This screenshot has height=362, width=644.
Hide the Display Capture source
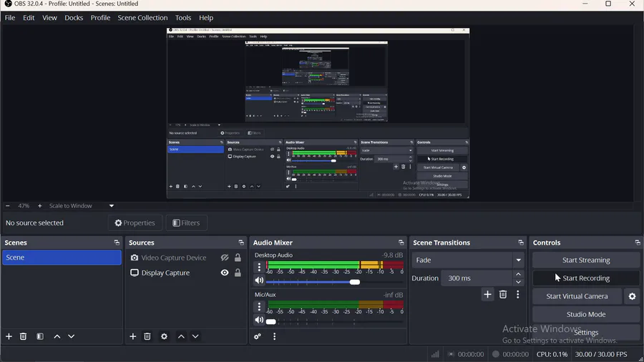[x=225, y=273]
